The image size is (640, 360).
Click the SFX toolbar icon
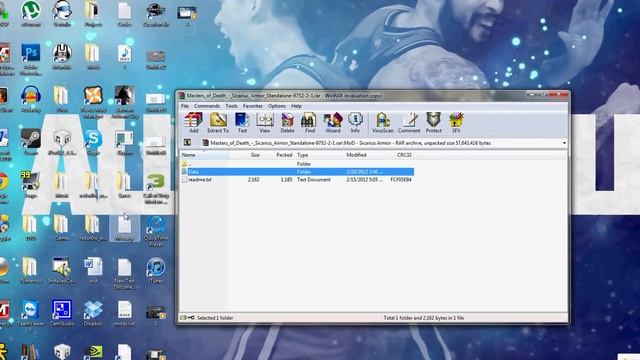point(456,123)
